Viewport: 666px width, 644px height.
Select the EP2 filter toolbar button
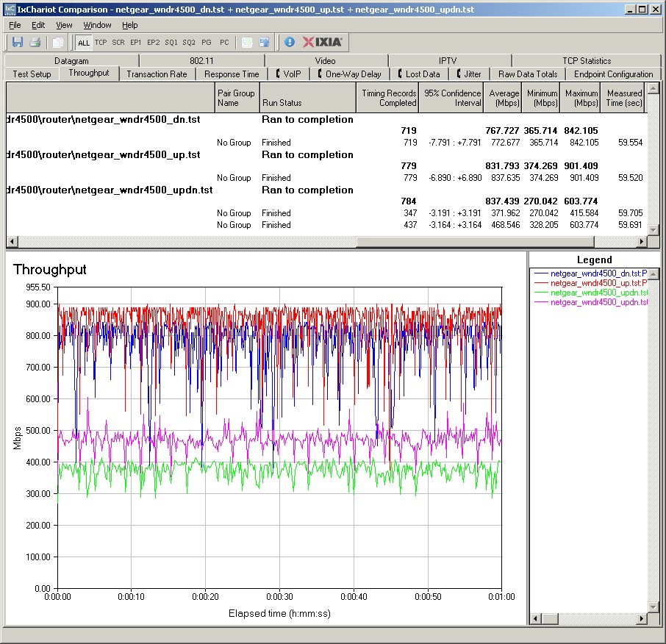154,43
